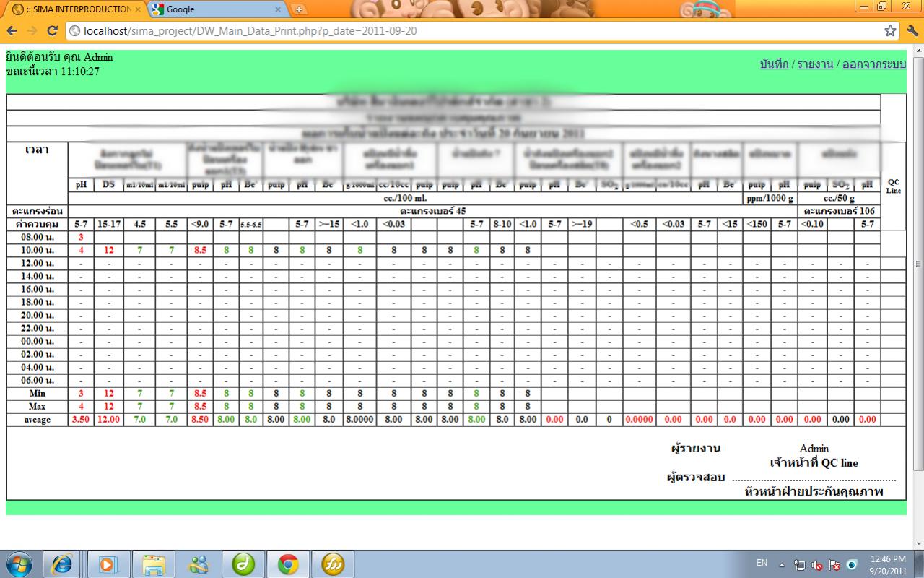Viewport: 924px width, 578px height.
Task: Click the >=19 control value cell
Action: pyautogui.click(x=582, y=224)
